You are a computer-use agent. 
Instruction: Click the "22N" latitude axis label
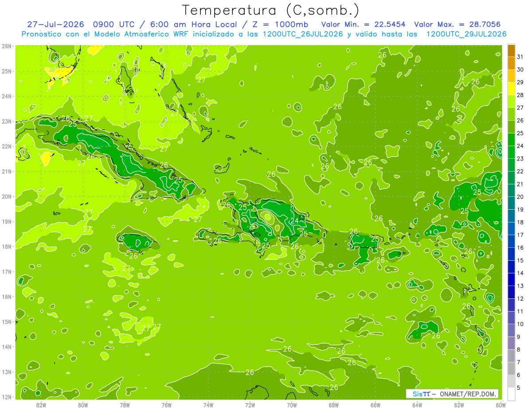7,146
